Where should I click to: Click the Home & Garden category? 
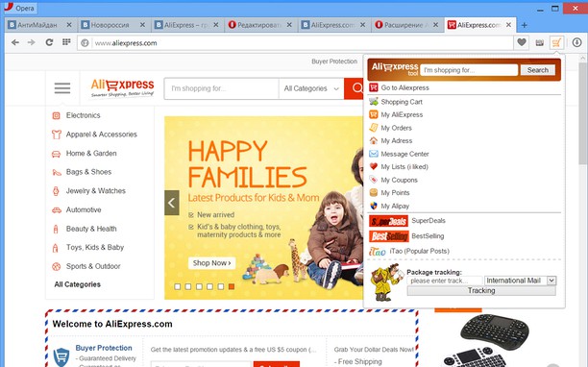(x=91, y=154)
